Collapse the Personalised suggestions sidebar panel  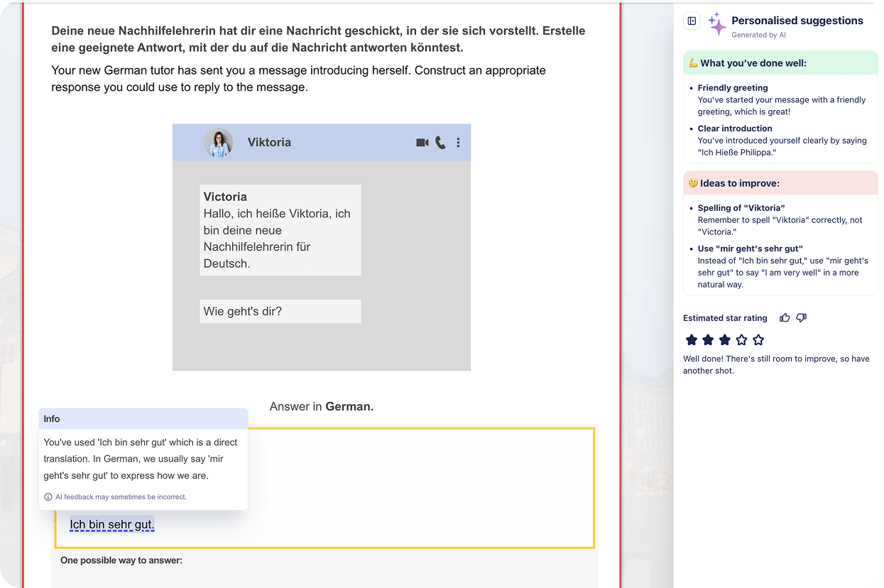coord(692,21)
